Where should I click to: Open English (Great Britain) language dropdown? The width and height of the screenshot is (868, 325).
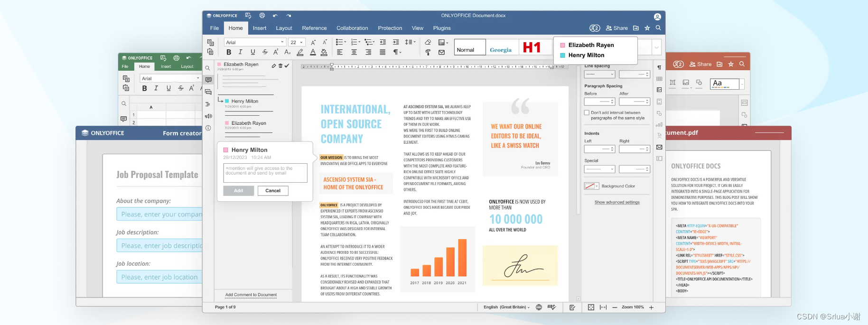506,307
